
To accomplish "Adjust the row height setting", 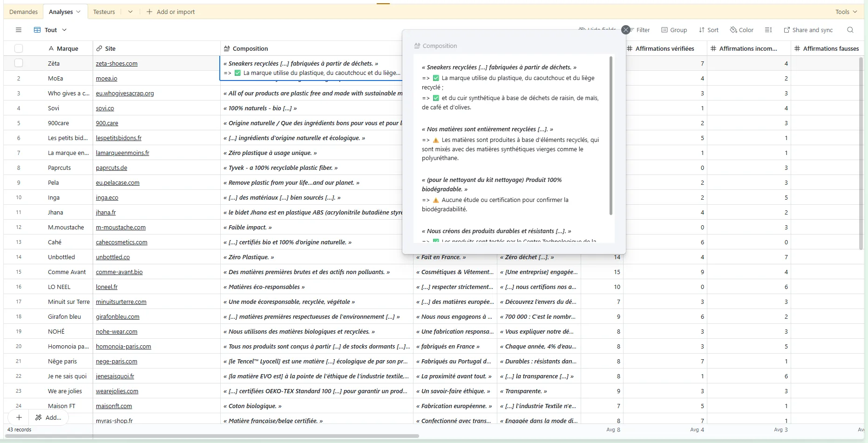I will (x=768, y=30).
